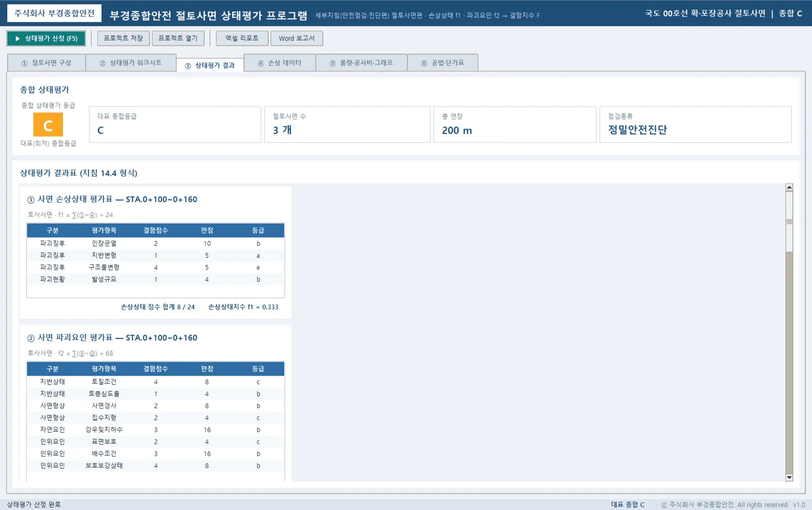The width and height of the screenshot is (812, 510).
Task: Select the 지반변형 row cell
Action: tap(104, 256)
